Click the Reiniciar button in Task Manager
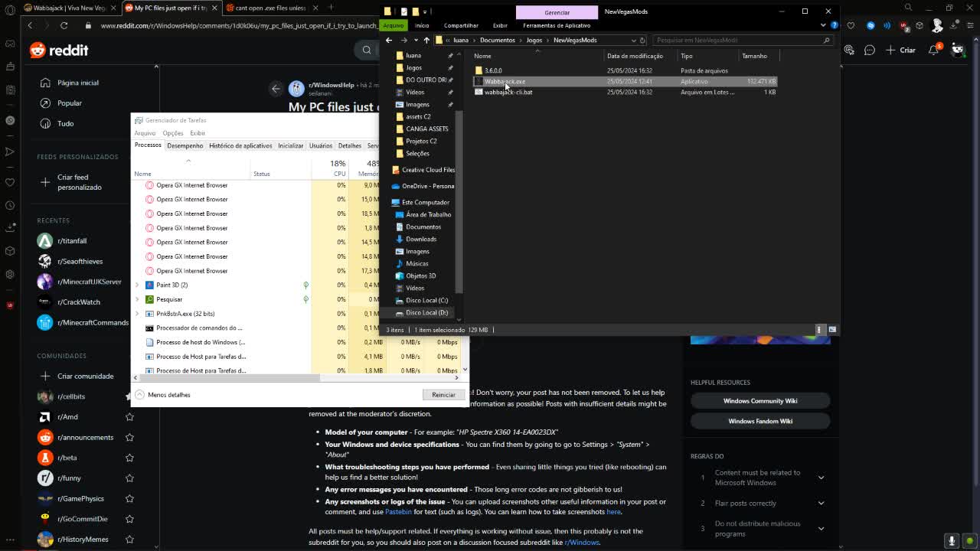 coord(444,394)
